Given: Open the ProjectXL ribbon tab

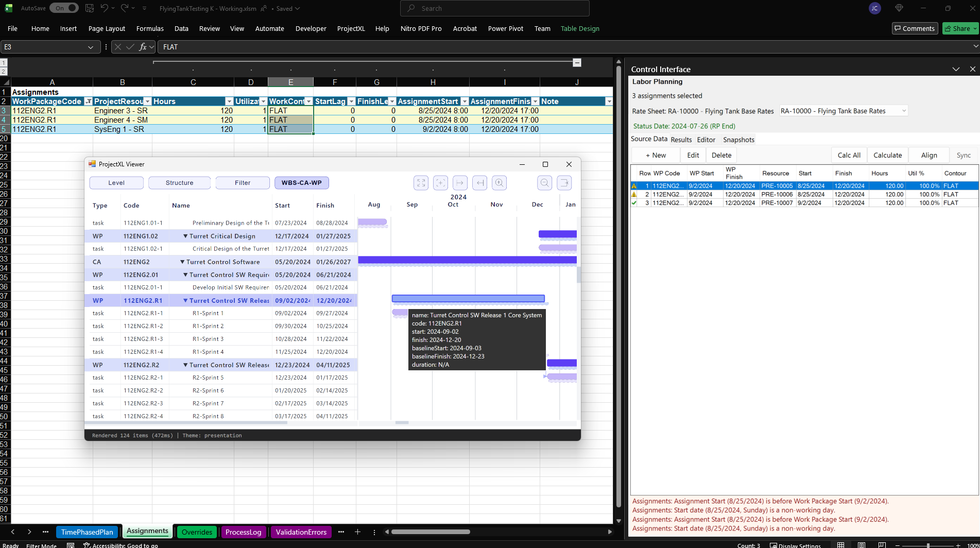Looking at the screenshot, I should pyautogui.click(x=351, y=29).
